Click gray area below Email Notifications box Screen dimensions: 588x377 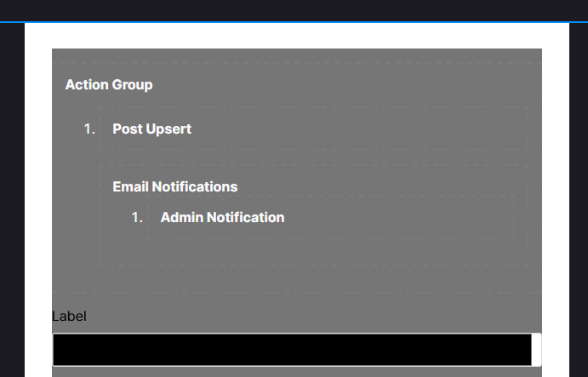click(x=298, y=279)
